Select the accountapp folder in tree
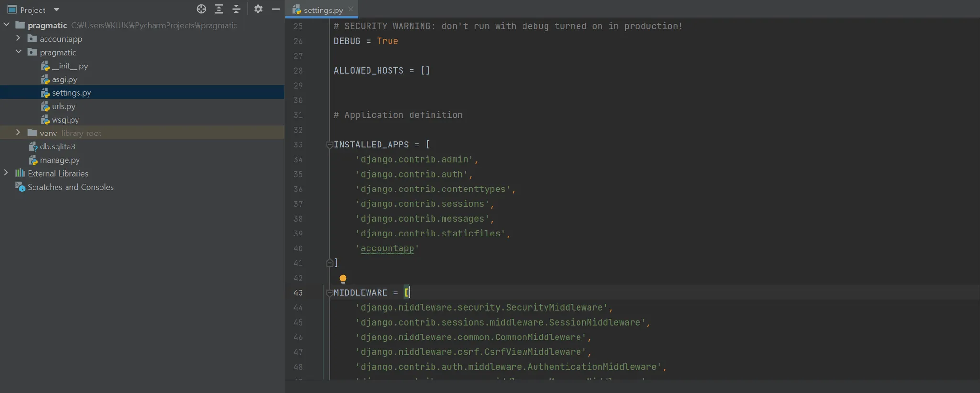The image size is (980, 393). (x=61, y=39)
